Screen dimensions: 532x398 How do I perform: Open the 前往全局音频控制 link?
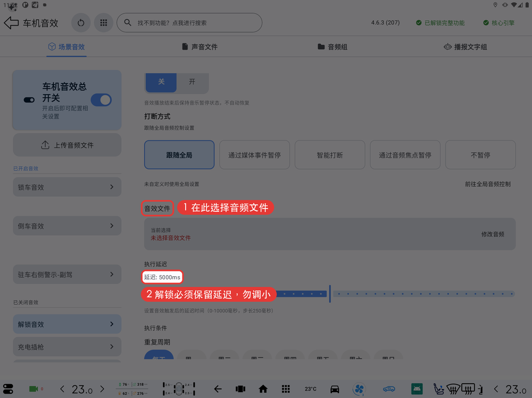coord(487,184)
